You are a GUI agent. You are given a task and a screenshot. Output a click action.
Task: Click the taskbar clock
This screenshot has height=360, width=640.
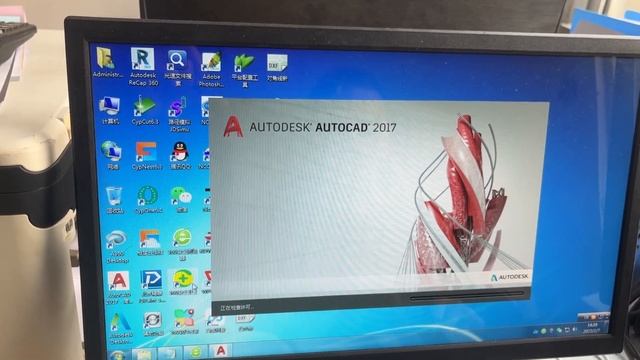click(592, 327)
